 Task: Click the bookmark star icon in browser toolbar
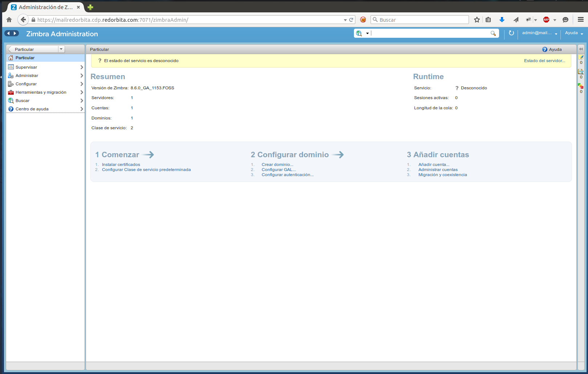tap(477, 20)
